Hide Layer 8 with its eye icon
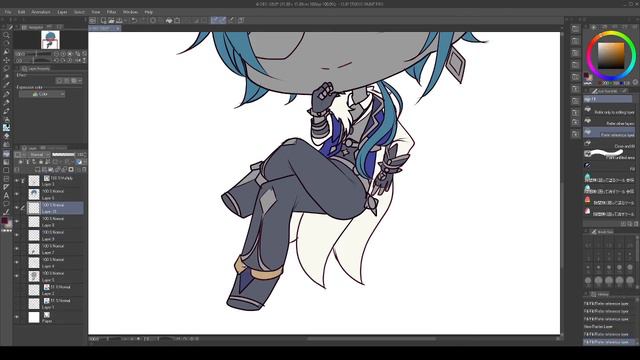 point(17,221)
